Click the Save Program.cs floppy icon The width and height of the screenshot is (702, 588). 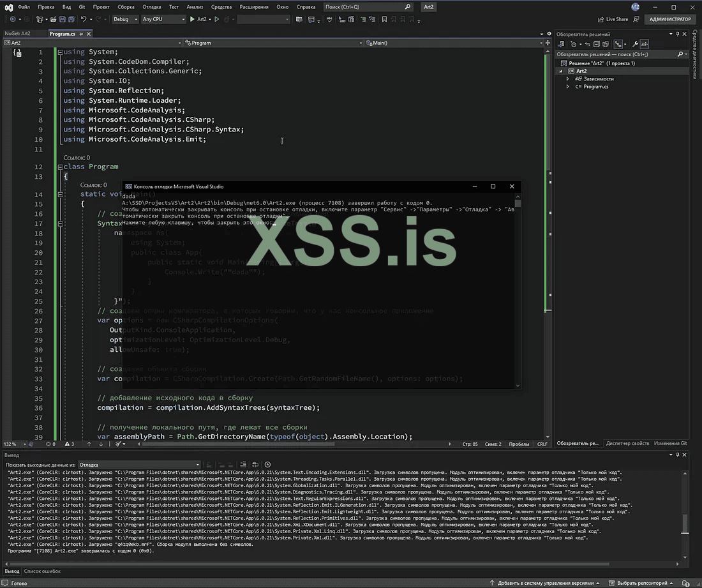63,19
